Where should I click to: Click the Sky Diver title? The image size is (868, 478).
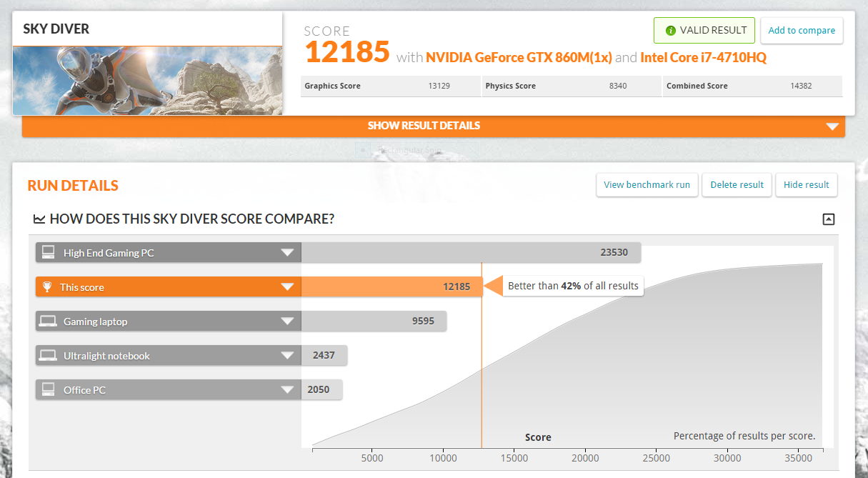click(56, 29)
